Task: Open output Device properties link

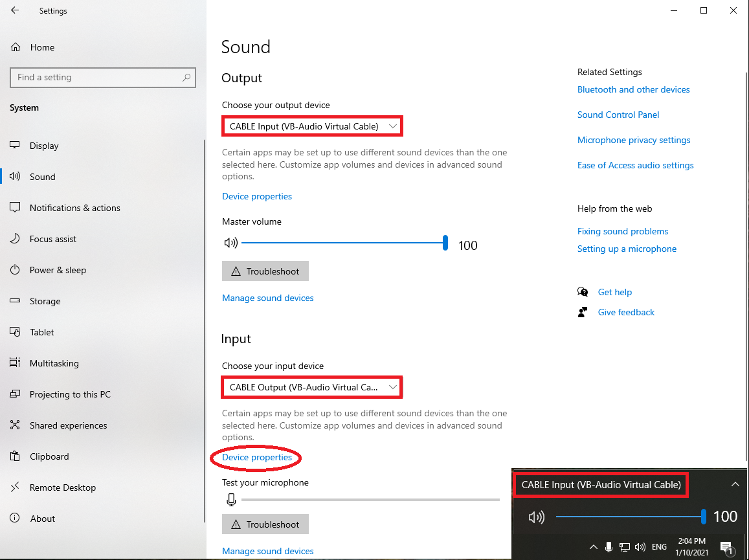Action: (257, 196)
